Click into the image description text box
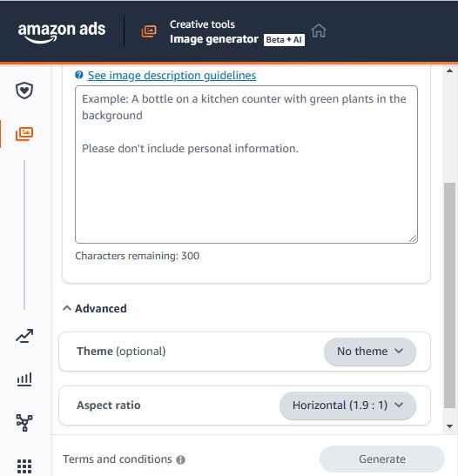The height and width of the screenshot is (476, 458). point(246,164)
